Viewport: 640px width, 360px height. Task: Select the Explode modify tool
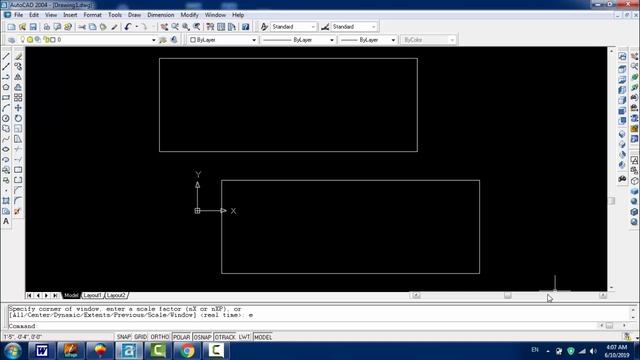pyautogui.click(x=18, y=211)
